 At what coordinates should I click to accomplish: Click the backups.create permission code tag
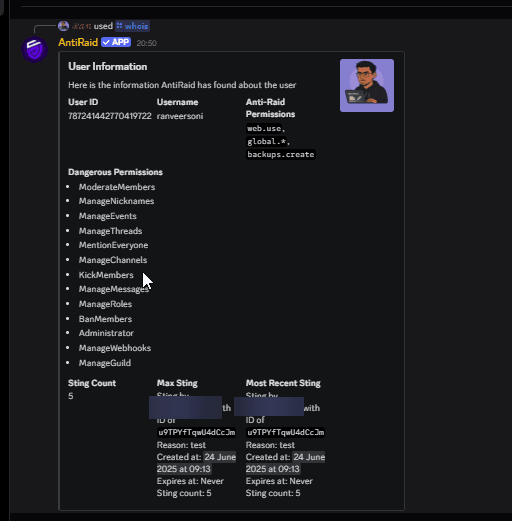281,154
